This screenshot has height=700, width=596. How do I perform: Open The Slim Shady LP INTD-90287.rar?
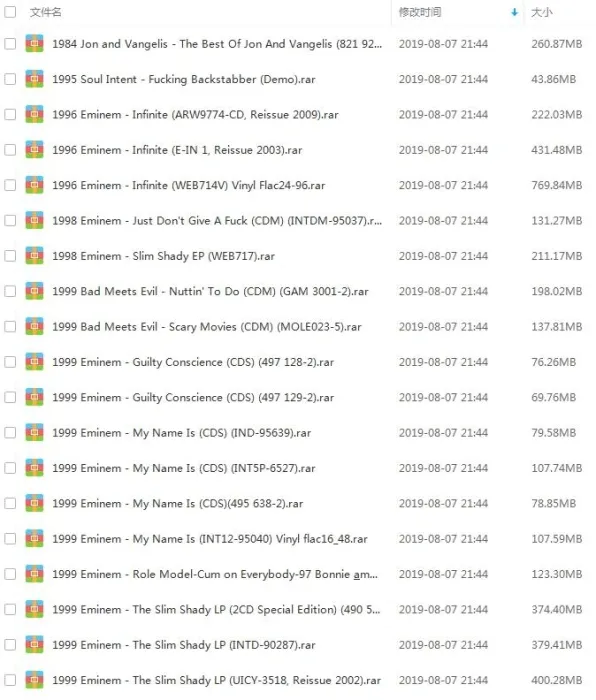click(x=183, y=645)
